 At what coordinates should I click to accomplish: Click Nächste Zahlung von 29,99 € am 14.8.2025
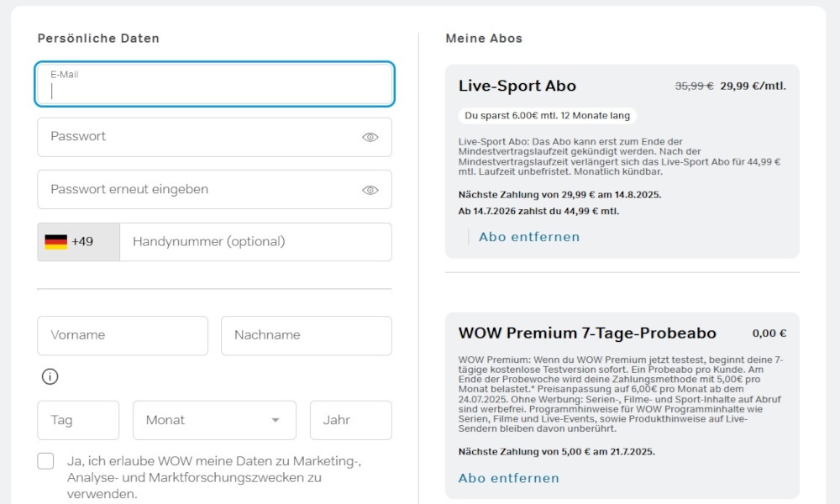(x=559, y=195)
